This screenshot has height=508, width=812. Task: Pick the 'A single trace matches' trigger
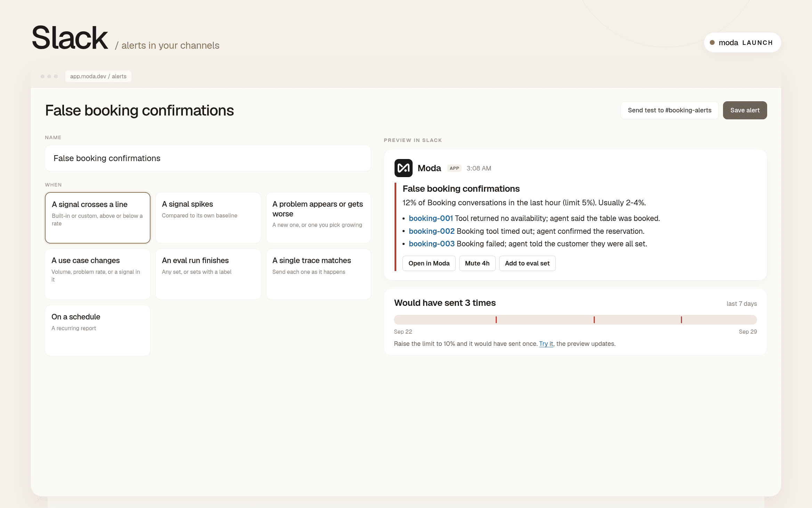point(318,274)
